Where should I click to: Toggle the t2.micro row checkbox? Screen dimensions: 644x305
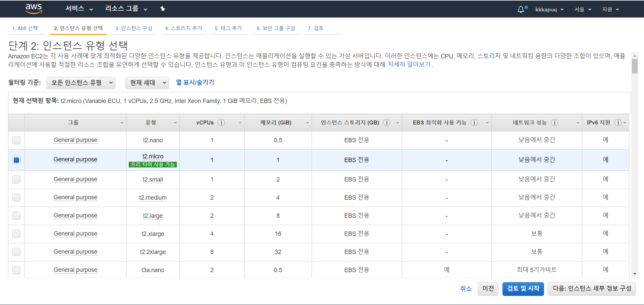tap(16, 160)
